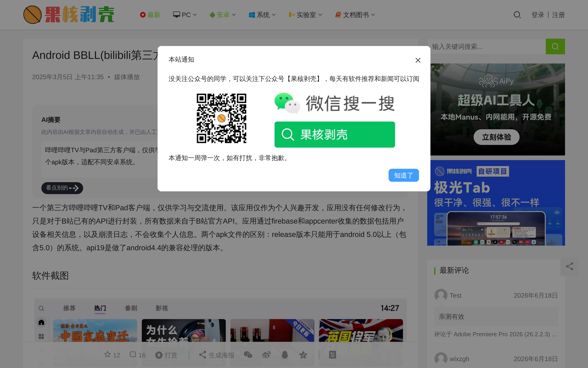Click the grid icon in app screenshot sidebar
The image size is (588, 368).
click(41, 336)
